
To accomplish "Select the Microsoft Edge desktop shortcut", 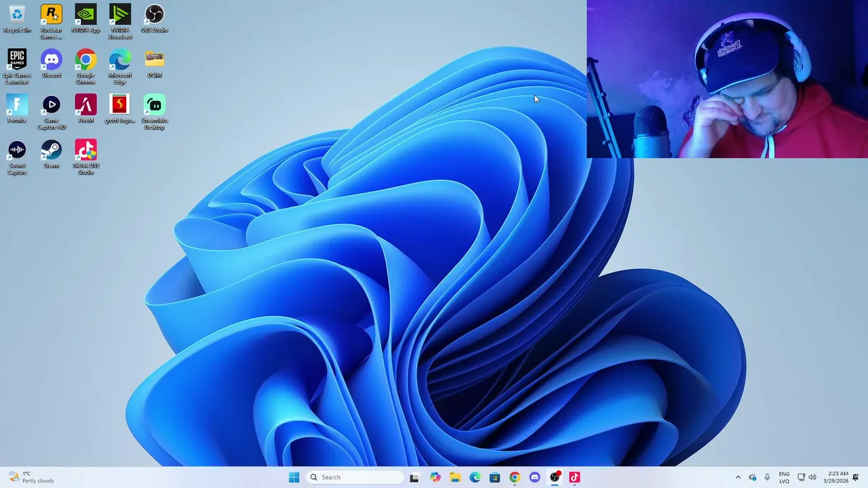I will coord(120,66).
